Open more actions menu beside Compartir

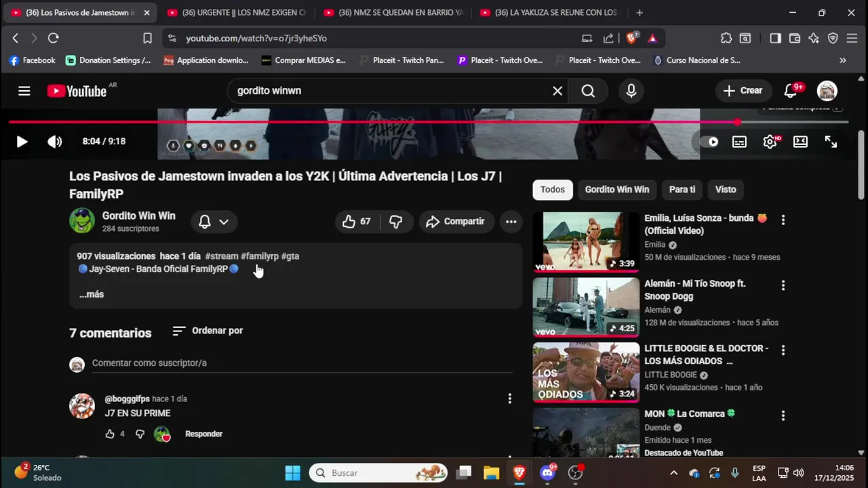[511, 222]
